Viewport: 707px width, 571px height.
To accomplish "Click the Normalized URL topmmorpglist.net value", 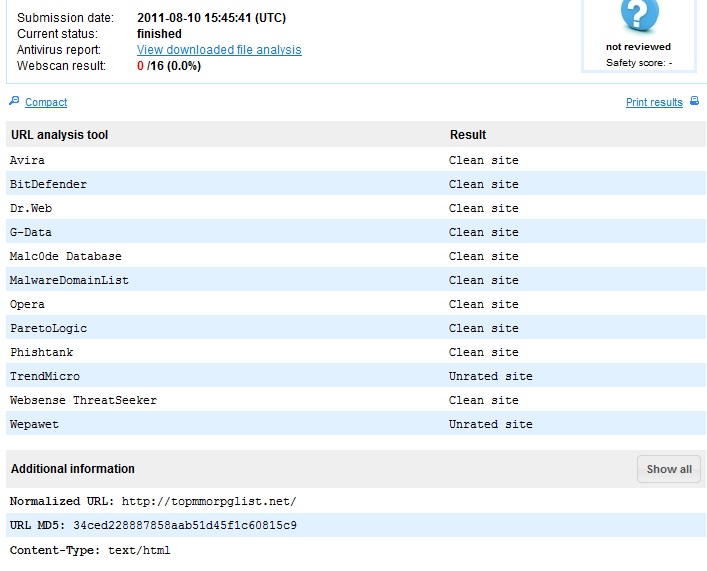I will pos(209,502).
